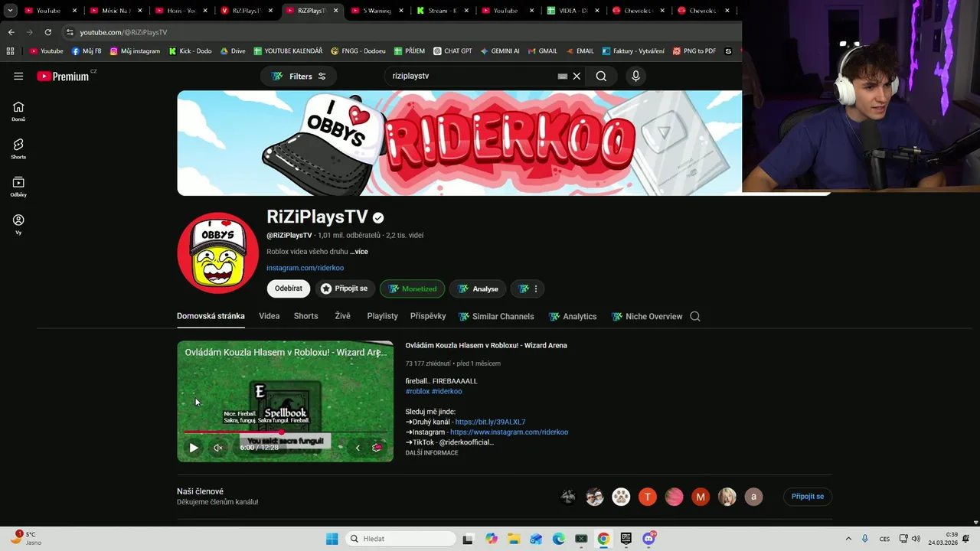Switch to the Příspěvky tab
Screen dimensions: 980x551
428,316
